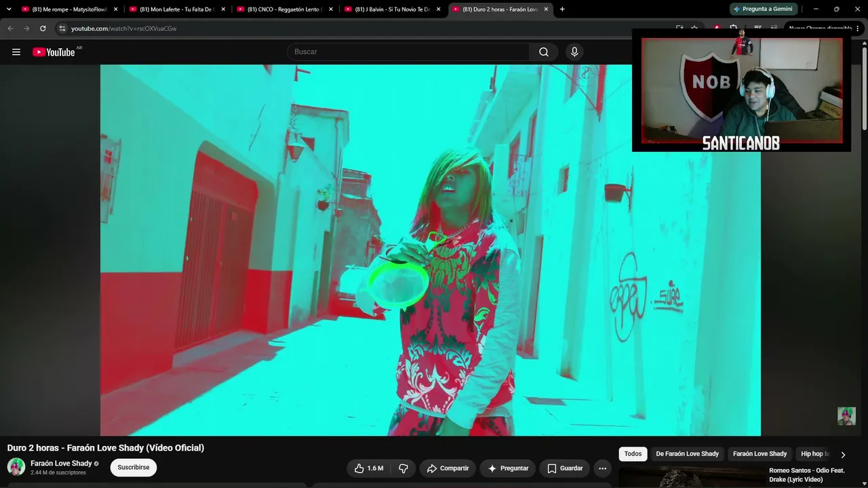Image resolution: width=868 pixels, height=488 pixels.
Task: Start a voice search with the microphone
Action: point(574,52)
